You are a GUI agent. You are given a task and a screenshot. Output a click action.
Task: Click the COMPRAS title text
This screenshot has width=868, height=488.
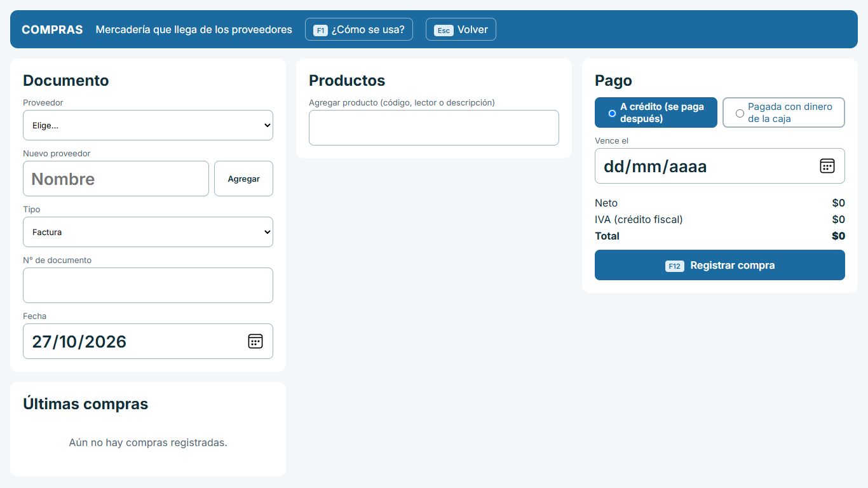[52, 29]
